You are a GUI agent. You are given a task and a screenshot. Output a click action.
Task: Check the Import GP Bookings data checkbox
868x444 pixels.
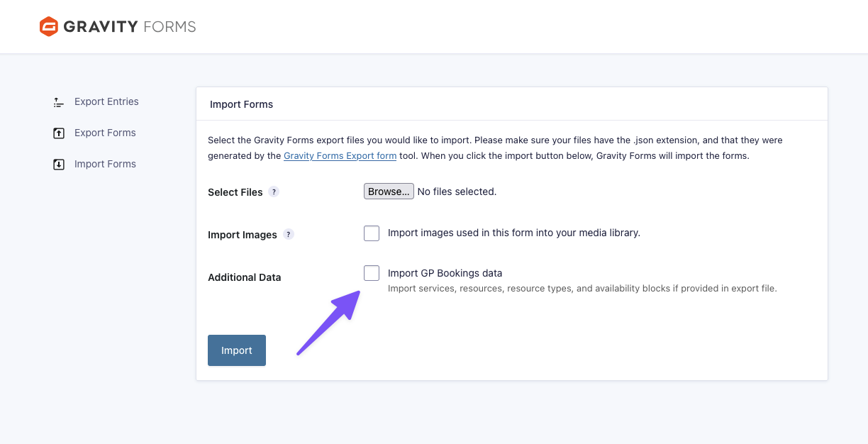(372, 273)
